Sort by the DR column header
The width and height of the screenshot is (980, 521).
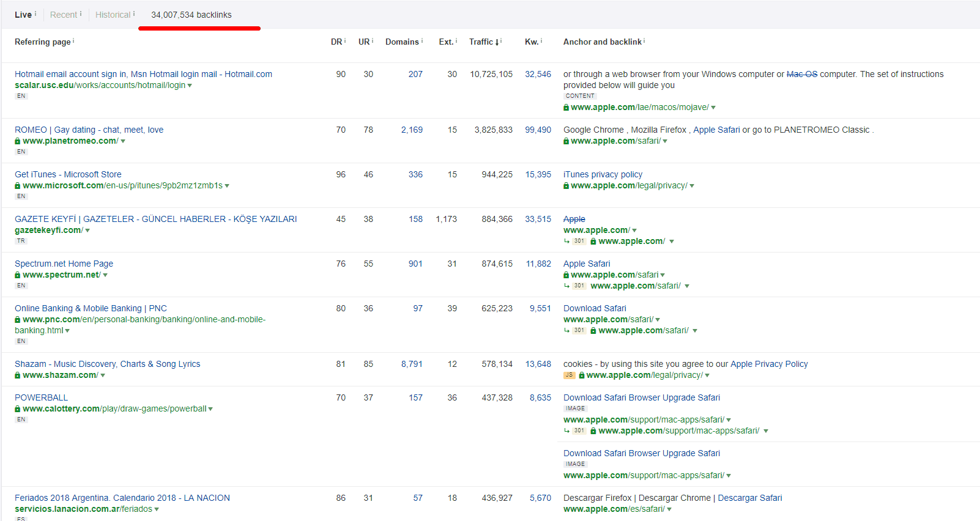click(336, 42)
